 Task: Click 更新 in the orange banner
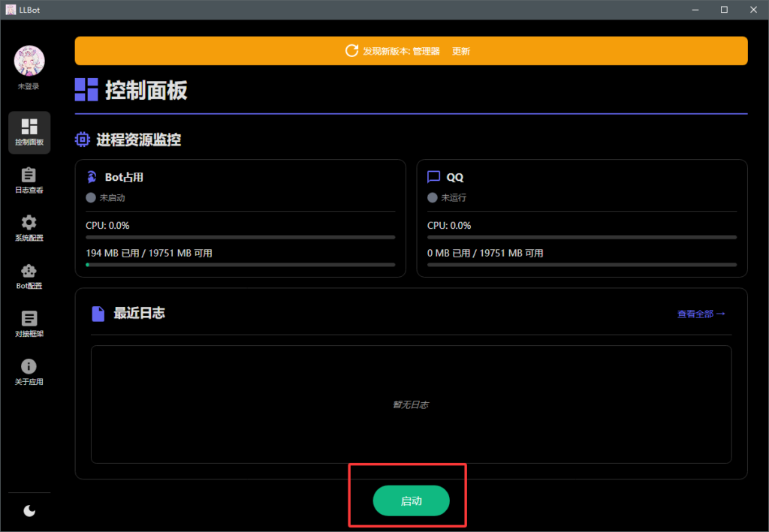point(461,51)
